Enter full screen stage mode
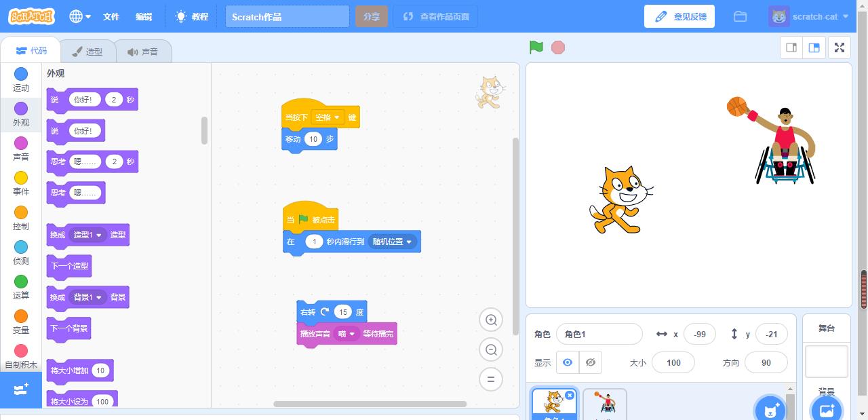This screenshot has width=868, height=420. (840, 47)
